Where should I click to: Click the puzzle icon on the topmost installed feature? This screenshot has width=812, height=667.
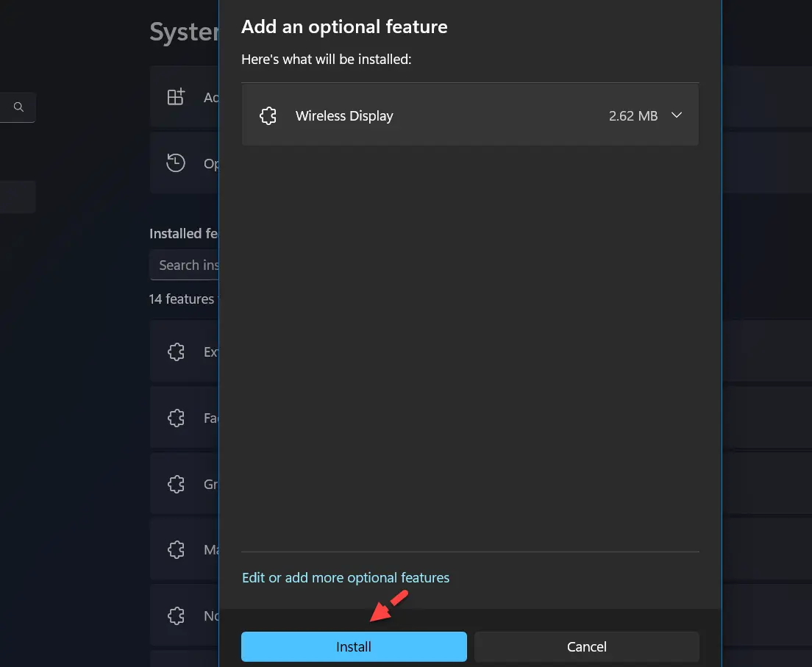coord(176,352)
